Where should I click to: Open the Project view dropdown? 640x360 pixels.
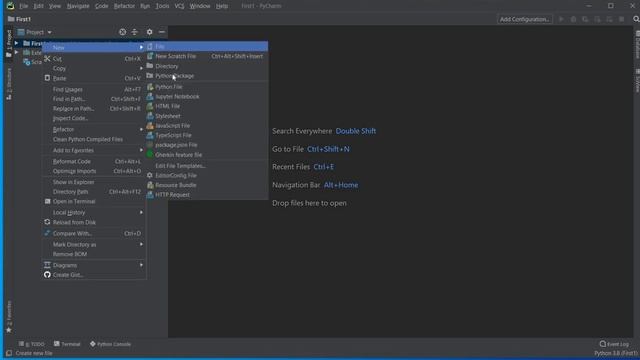click(x=35, y=32)
